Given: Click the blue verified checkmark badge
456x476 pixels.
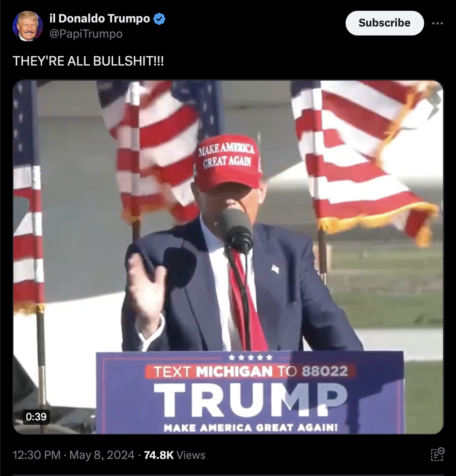Looking at the screenshot, I should click(159, 19).
